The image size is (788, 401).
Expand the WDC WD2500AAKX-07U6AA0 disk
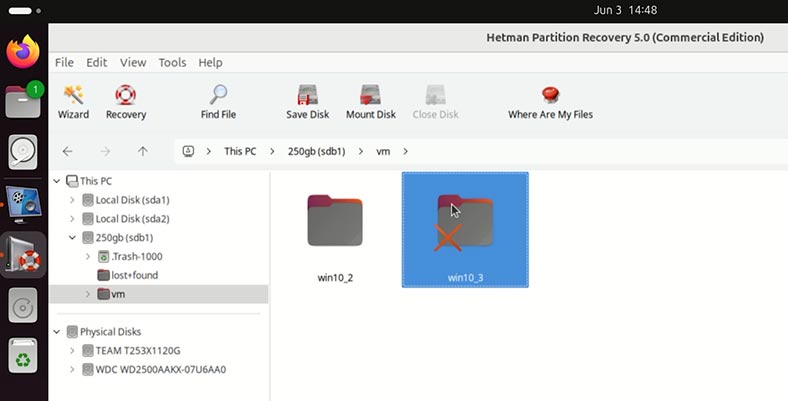tap(72, 369)
